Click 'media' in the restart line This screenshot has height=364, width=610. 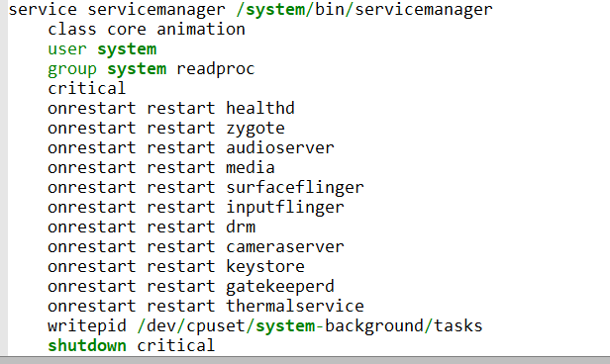click(x=251, y=168)
